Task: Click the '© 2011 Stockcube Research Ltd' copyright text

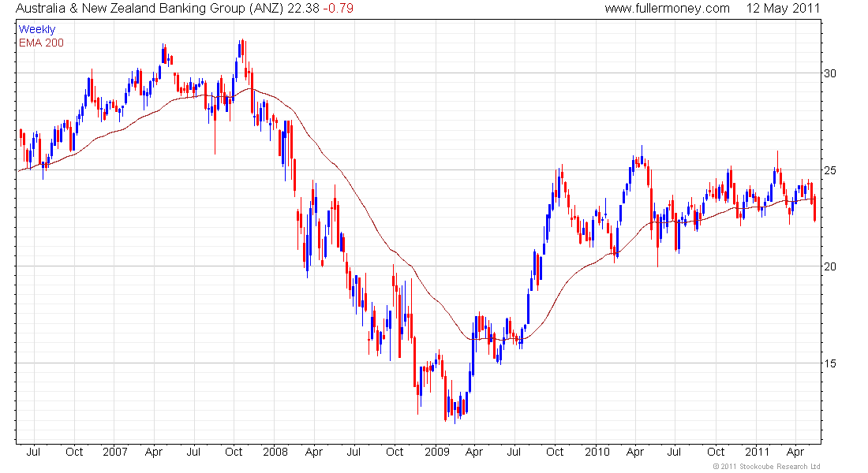Action: (x=767, y=467)
